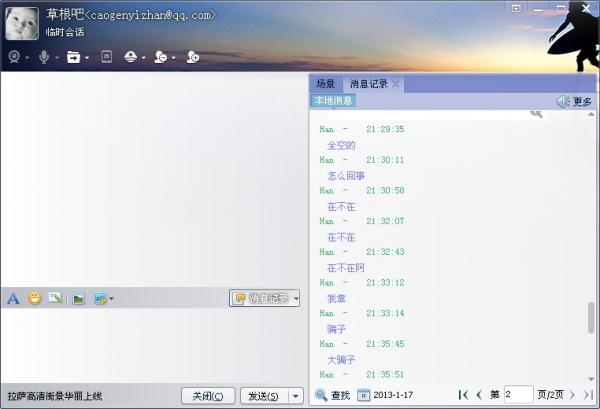This screenshot has height=409, width=600.
Task: Open the remote assistance icon
Action: click(131, 57)
